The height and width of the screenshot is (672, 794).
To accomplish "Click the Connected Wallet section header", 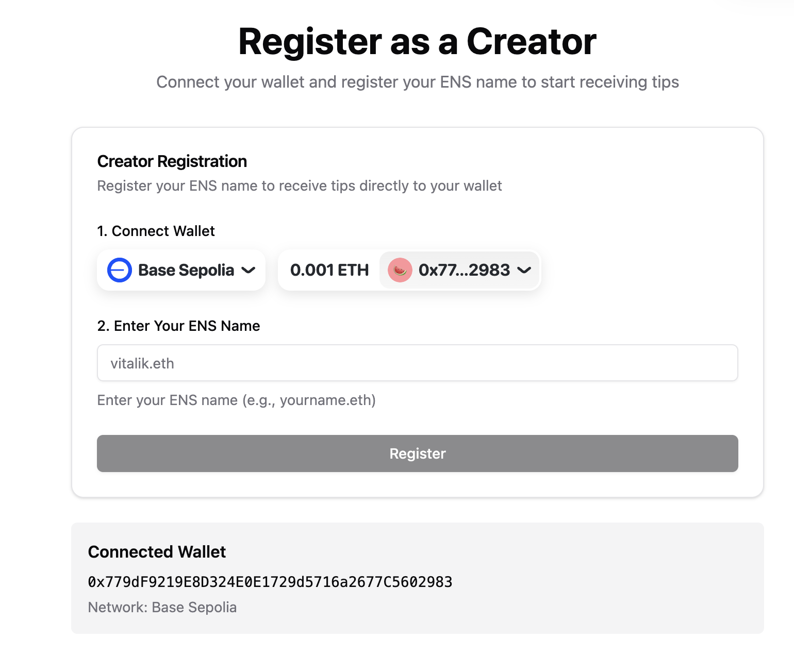I will [157, 551].
